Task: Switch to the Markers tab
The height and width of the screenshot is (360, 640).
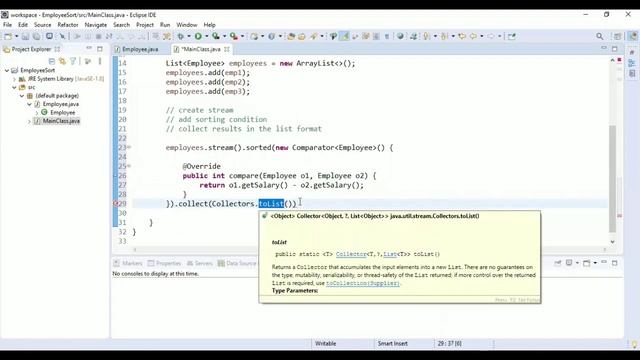Action: (x=128, y=263)
